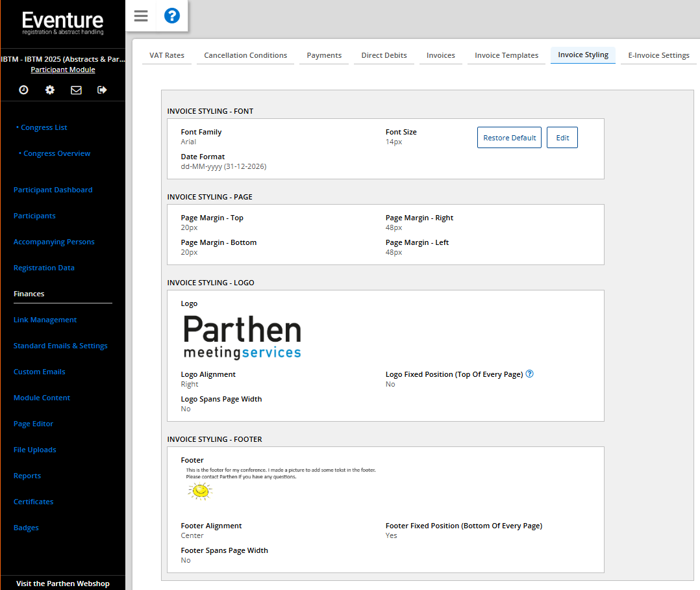Screen dimensions: 700x590
Task: Open settings gear icon in sidebar
Action: pyautogui.click(x=50, y=90)
